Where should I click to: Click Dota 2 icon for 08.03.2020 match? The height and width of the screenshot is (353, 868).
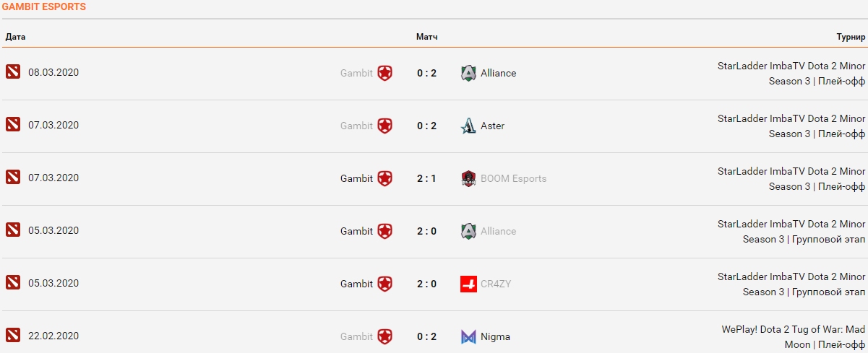pyautogui.click(x=13, y=71)
